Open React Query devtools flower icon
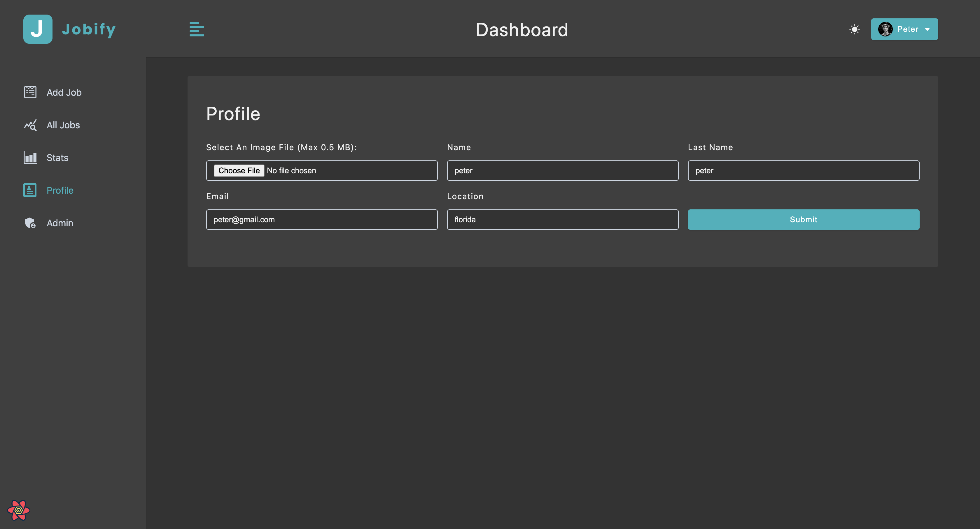The height and width of the screenshot is (529, 980). click(19, 510)
